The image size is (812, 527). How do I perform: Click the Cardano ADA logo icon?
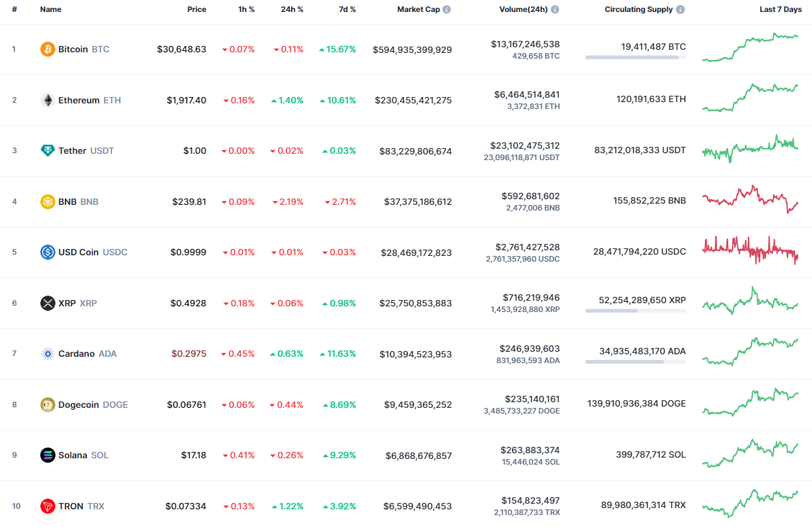click(x=47, y=354)
